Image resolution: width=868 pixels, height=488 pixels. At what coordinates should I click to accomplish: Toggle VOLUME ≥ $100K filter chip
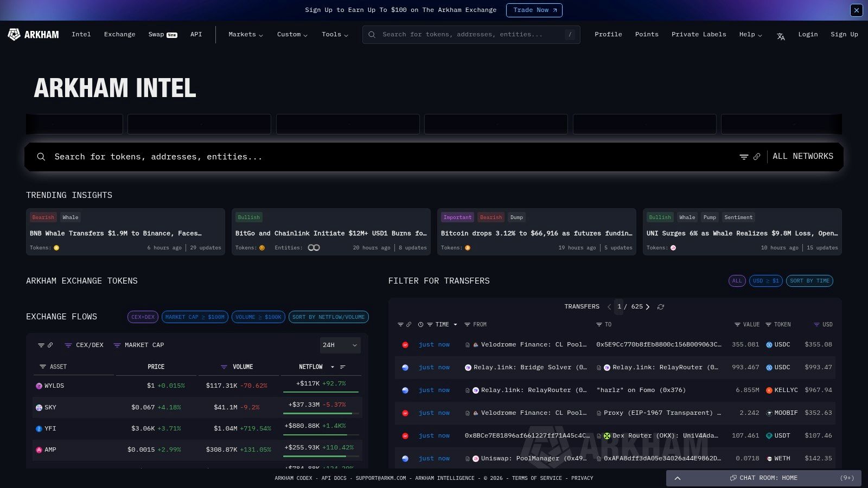[258, 317]
